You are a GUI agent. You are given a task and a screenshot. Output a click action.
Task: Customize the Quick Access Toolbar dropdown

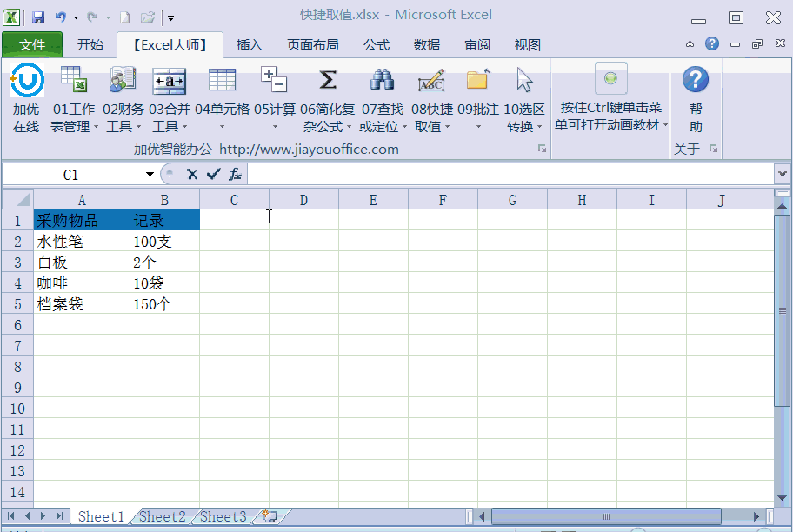click(x=171, y=18)
